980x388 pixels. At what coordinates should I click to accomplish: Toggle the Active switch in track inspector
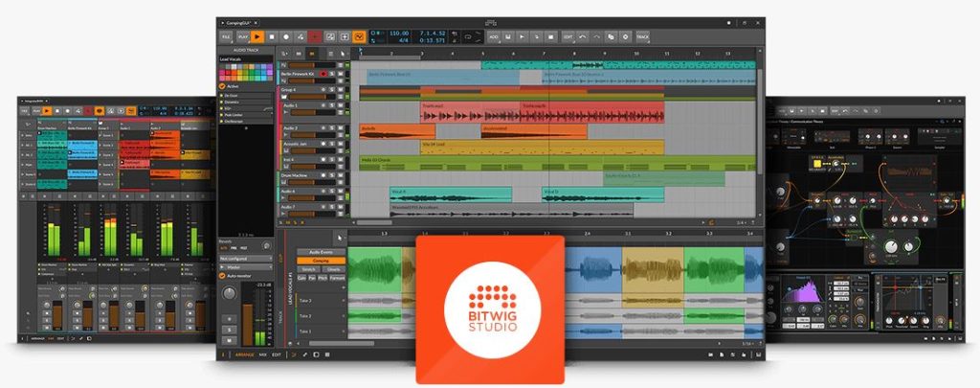pyautogui.click(x=222, y=85)
